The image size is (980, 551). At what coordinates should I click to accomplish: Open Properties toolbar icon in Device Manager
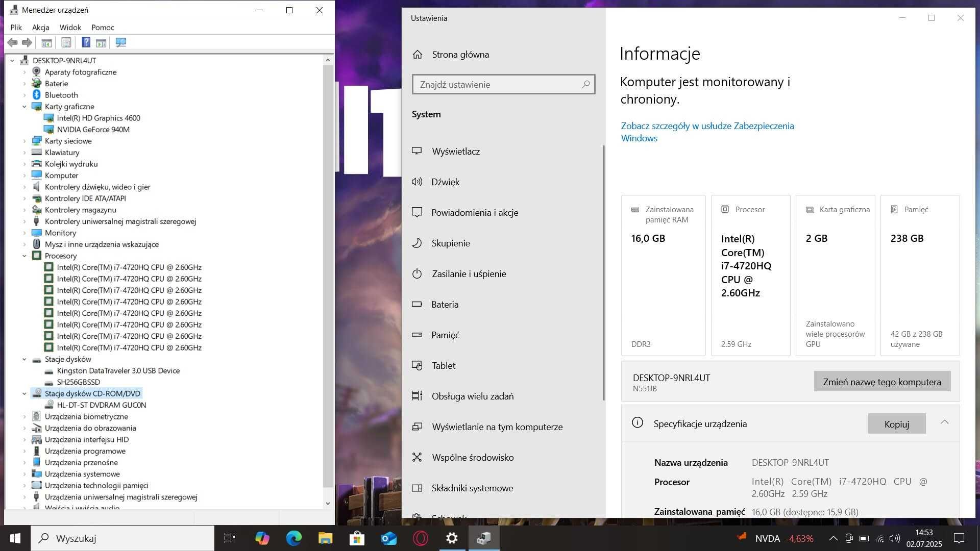pyautogui.click(x=66, y=43)
